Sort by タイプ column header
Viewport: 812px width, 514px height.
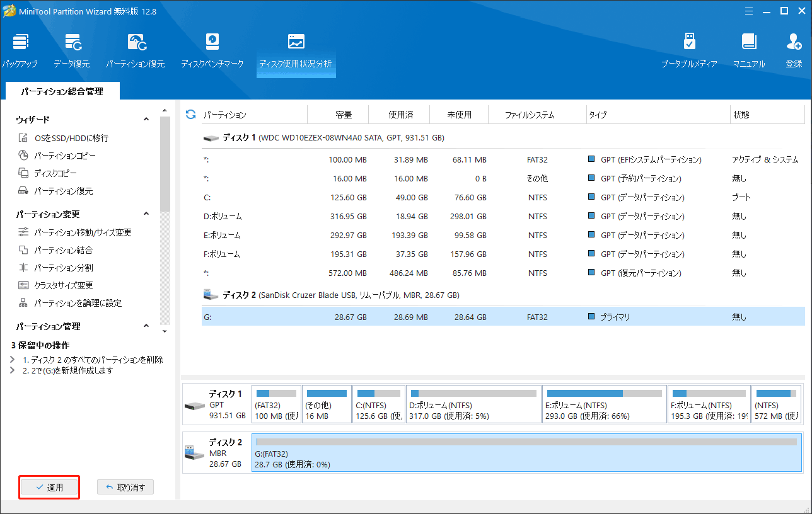tap(658, 115)
